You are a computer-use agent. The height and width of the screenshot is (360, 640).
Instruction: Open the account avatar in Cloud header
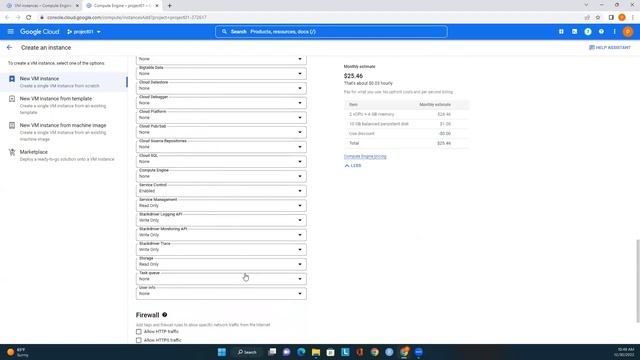coord(628,31)
